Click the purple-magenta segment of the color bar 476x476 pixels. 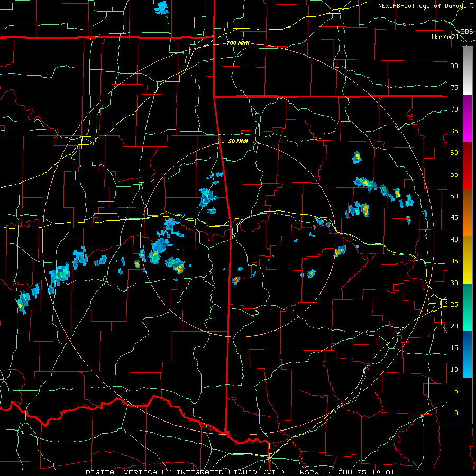coord(467,119)
